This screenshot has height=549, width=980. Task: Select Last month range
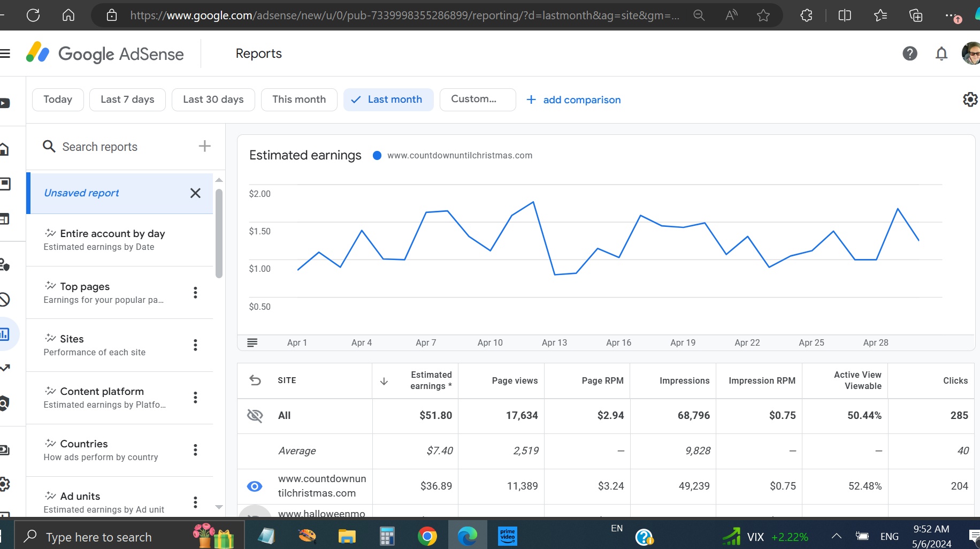388,100
